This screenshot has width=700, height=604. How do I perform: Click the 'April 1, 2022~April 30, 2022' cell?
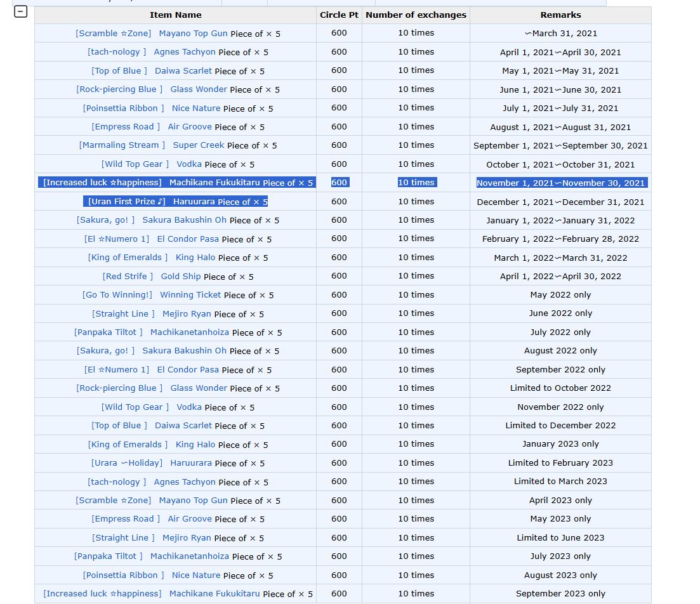[561, 276]
